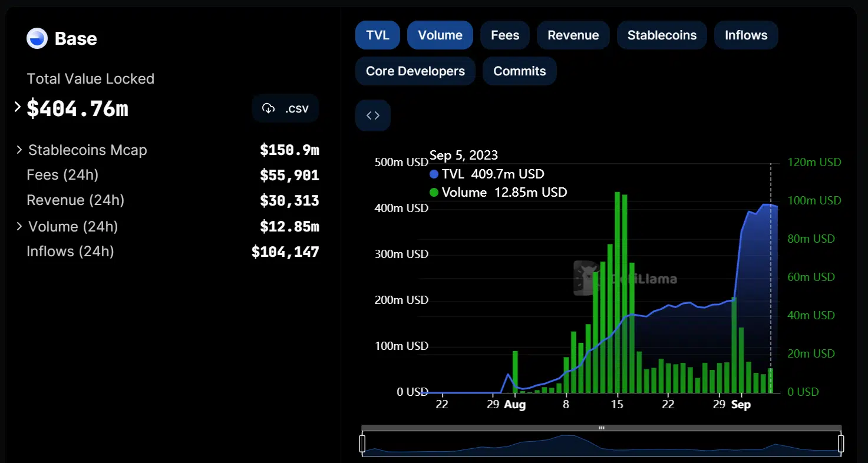
Task: Click the $12.85m volume value
Action: point(289,227)
